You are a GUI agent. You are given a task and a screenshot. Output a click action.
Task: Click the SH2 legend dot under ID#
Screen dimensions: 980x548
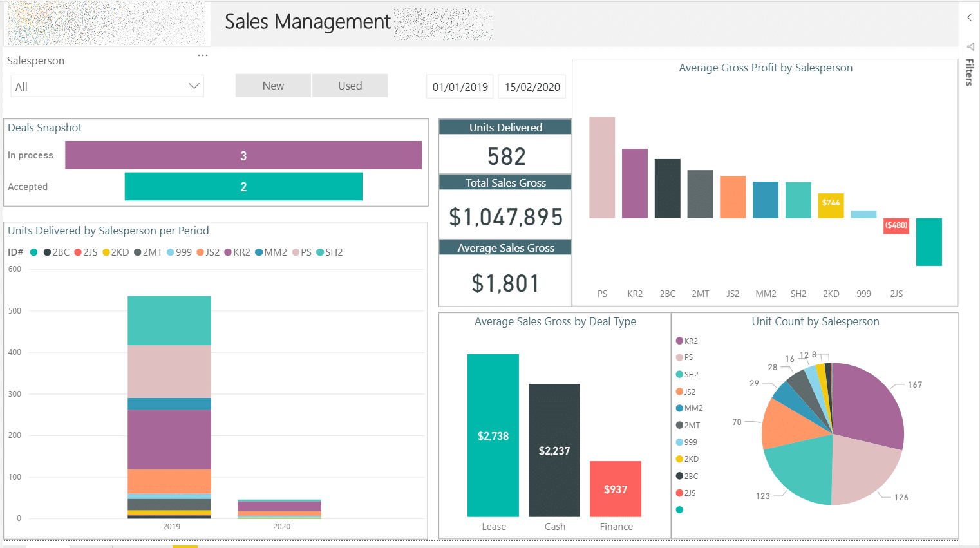319,252
